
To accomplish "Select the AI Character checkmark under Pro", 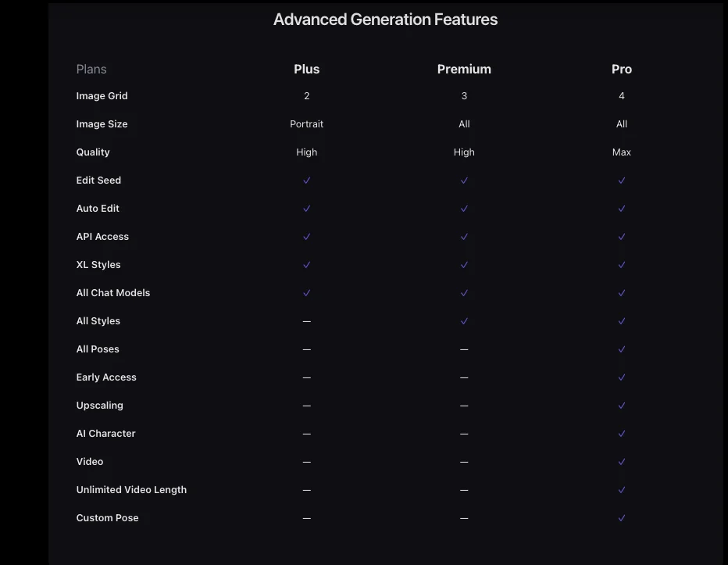I will tap(621, 434).
